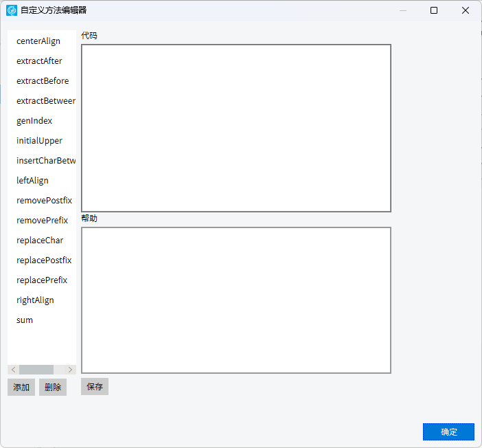Maximize the 自定义方法编辑器 window

[x=434, y=10]
